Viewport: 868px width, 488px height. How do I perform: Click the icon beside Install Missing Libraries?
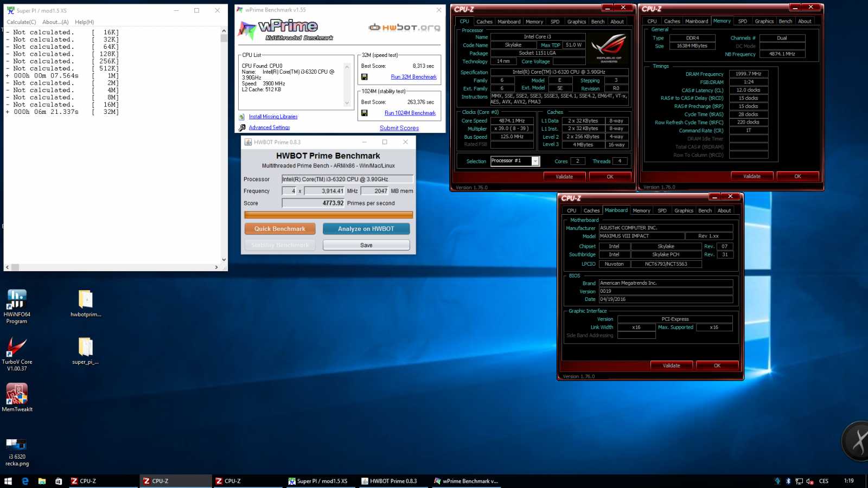242,117
